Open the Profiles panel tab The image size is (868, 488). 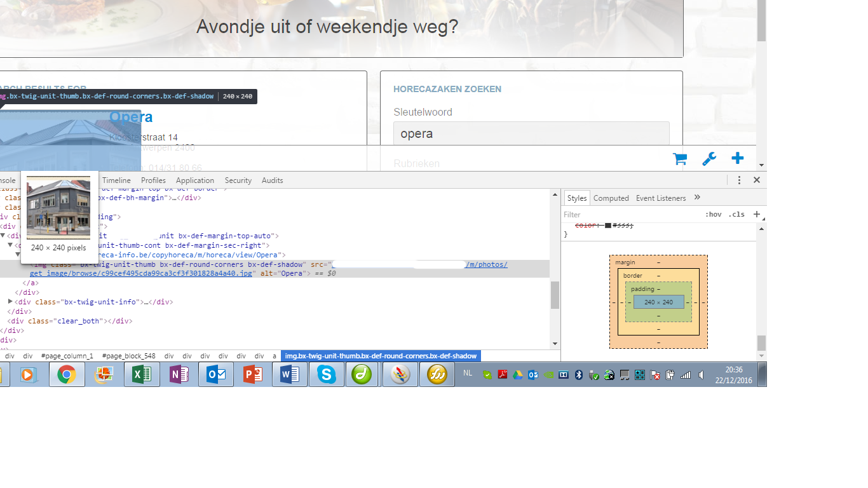pos(153,180)
